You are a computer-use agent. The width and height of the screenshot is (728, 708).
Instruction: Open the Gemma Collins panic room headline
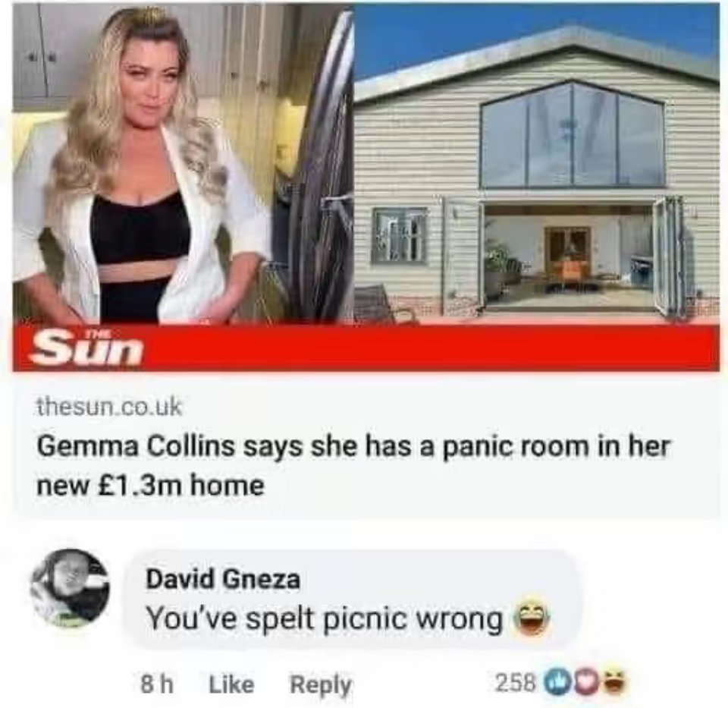point(353,466)
